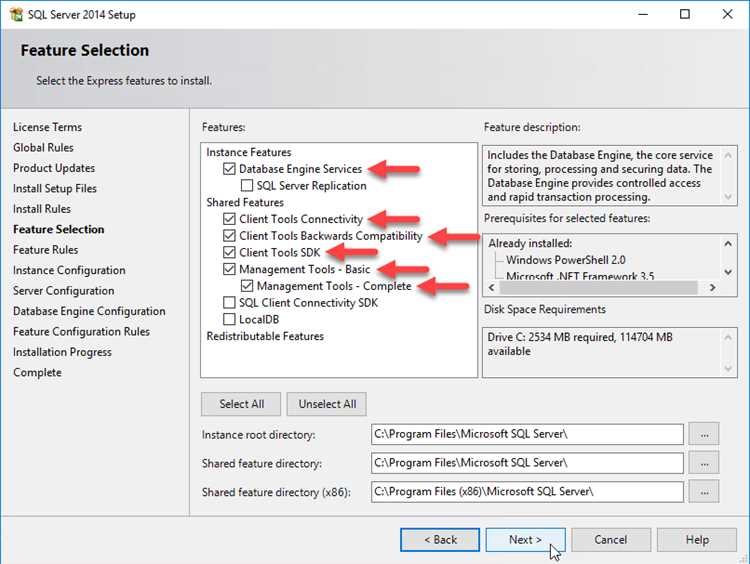750x564 pixels.
Task: Select Install Rules step in sidebar
Action: [x=42, y=209]
